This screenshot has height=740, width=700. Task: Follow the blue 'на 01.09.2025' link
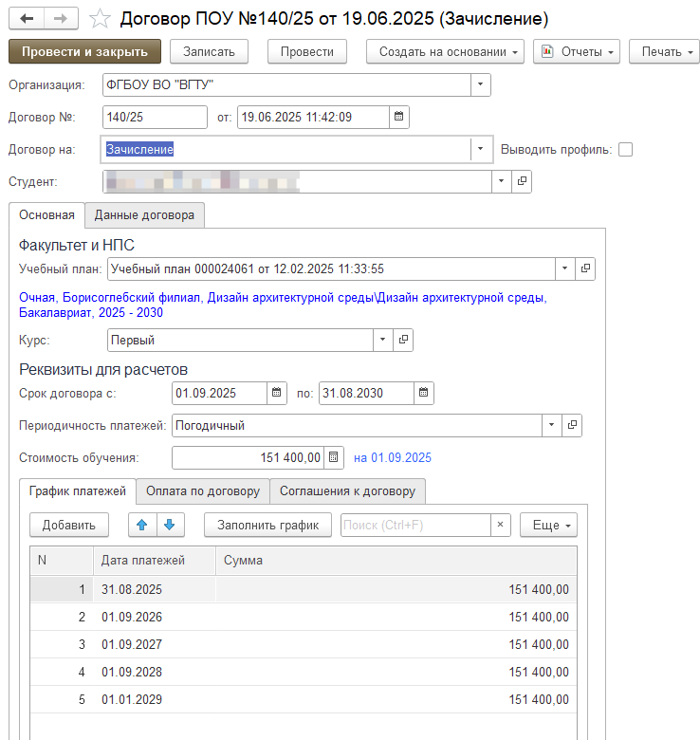click(x=392, y=457)
